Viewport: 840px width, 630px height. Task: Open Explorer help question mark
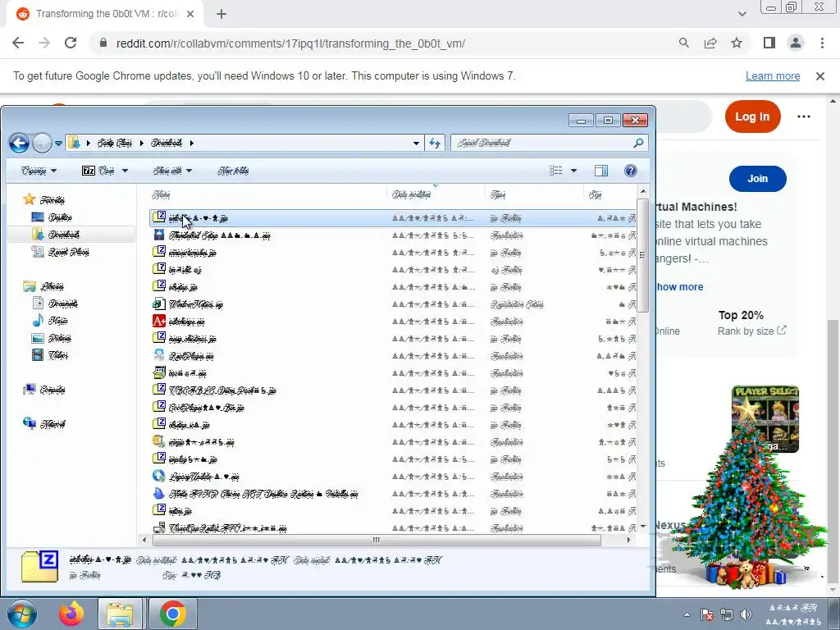click(x=631, y=171)
